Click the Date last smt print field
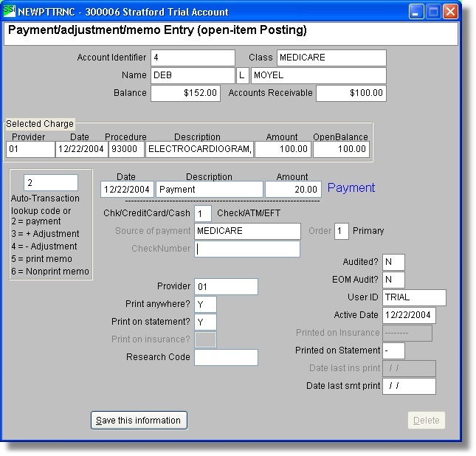The height and width of the screenshot is (456, 476). click(410, 386)
